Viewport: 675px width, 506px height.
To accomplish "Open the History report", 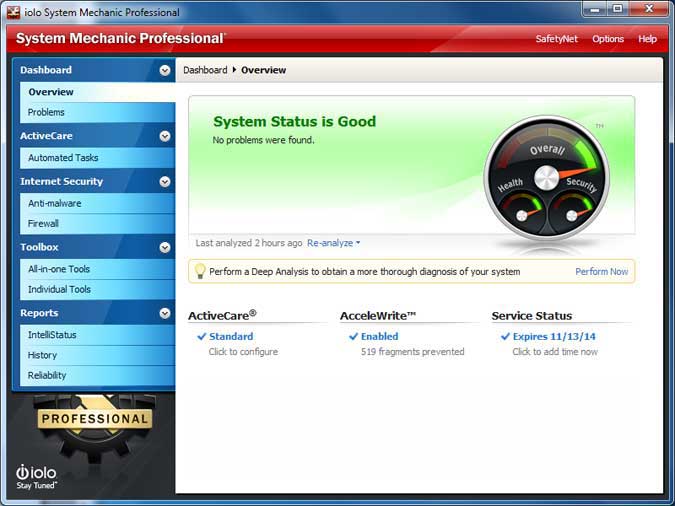I will (x=97, y=355).
